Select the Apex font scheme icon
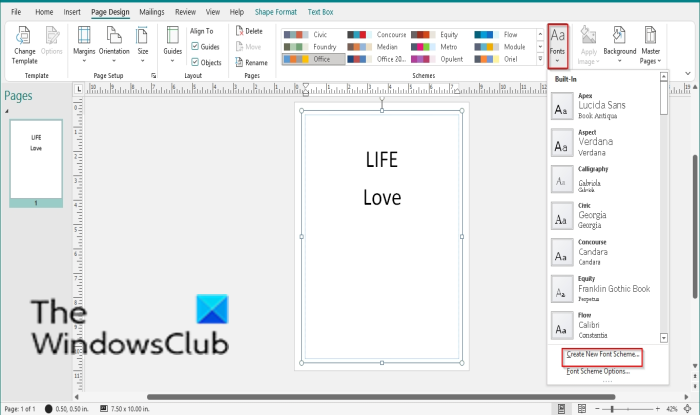This screenshot has width=700, height=415. [x=562, y=106]
